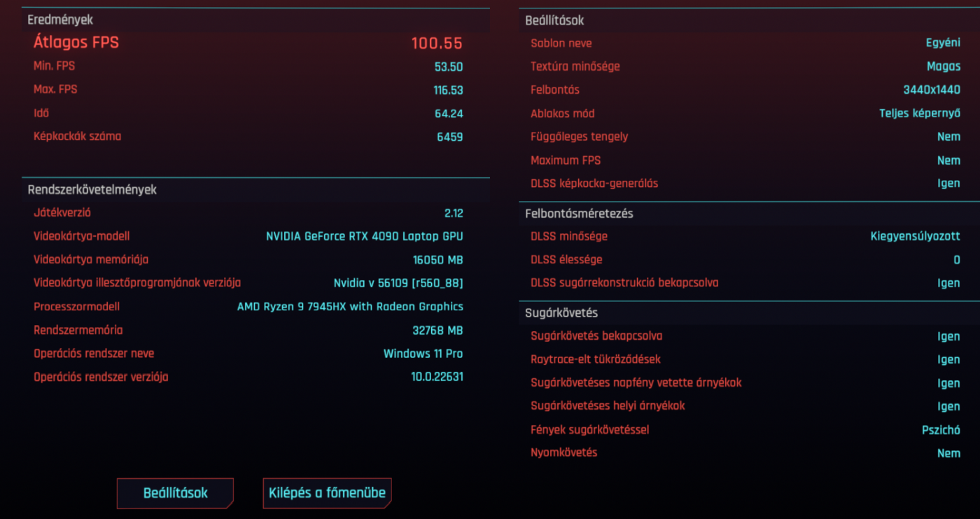
Task: Click the Rendszerkövetelmények section header
Action: tap(92, 190)
